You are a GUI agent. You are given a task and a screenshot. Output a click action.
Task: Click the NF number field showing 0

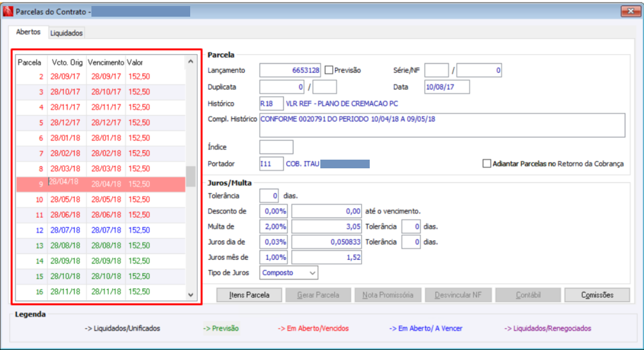(x=479, y=70)
